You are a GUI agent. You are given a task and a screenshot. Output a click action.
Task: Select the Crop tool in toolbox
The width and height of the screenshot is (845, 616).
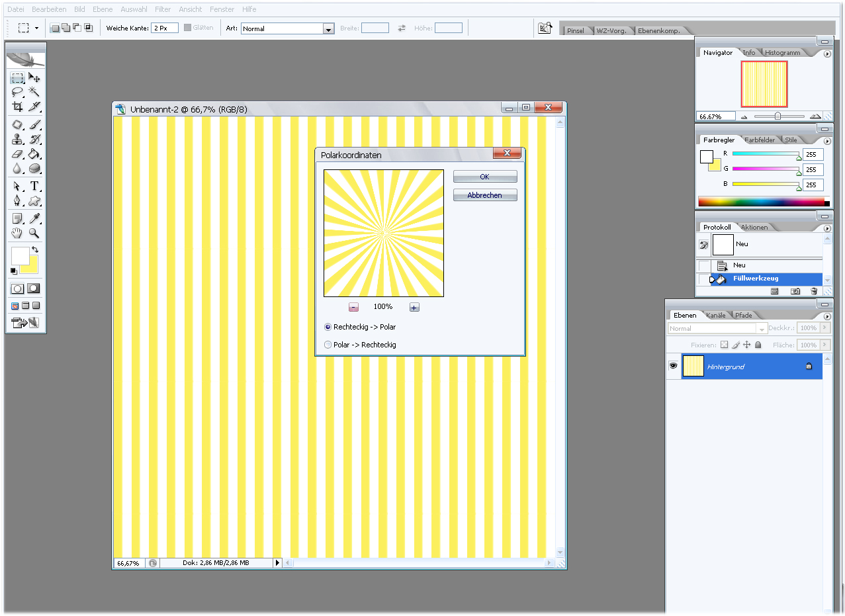(x=18, y=107)
